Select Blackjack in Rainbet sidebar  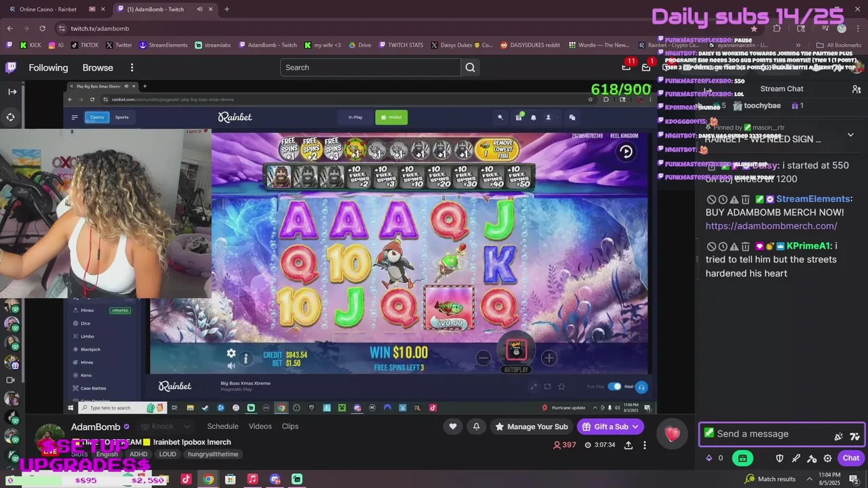91,349
